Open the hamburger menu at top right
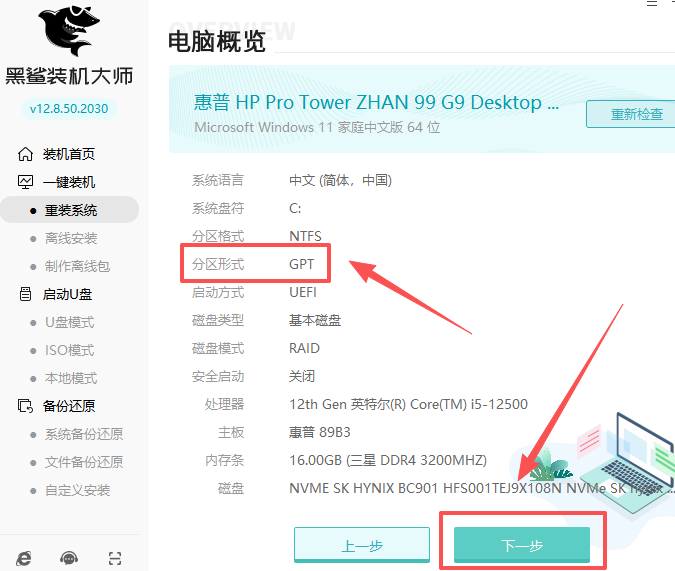675x571 pixels. pyautogui.click(x=652, y=3)
